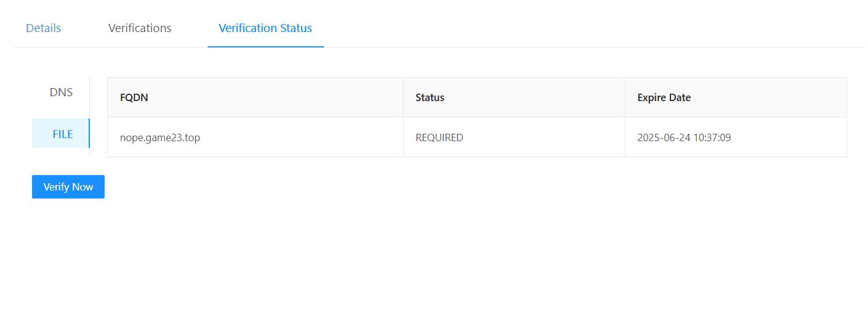Click the Expire Date column header
The image size is (868, 323).
664,97
